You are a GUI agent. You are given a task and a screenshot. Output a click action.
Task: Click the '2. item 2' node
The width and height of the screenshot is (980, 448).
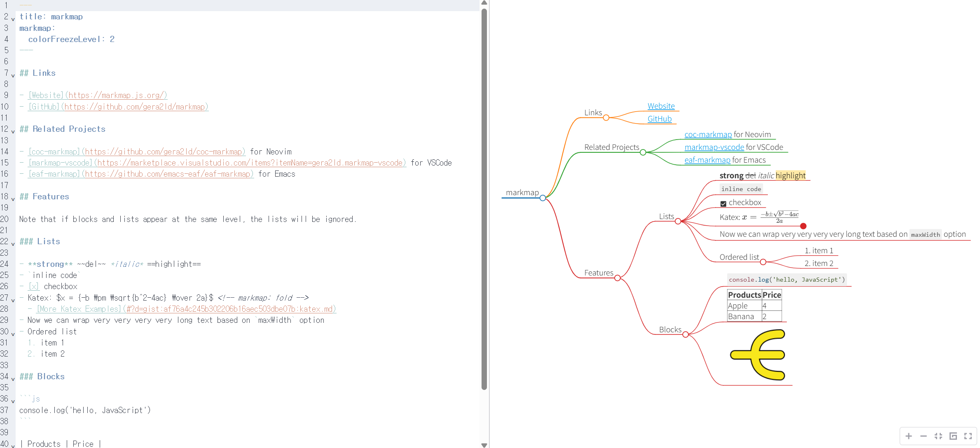click(819, 264)
